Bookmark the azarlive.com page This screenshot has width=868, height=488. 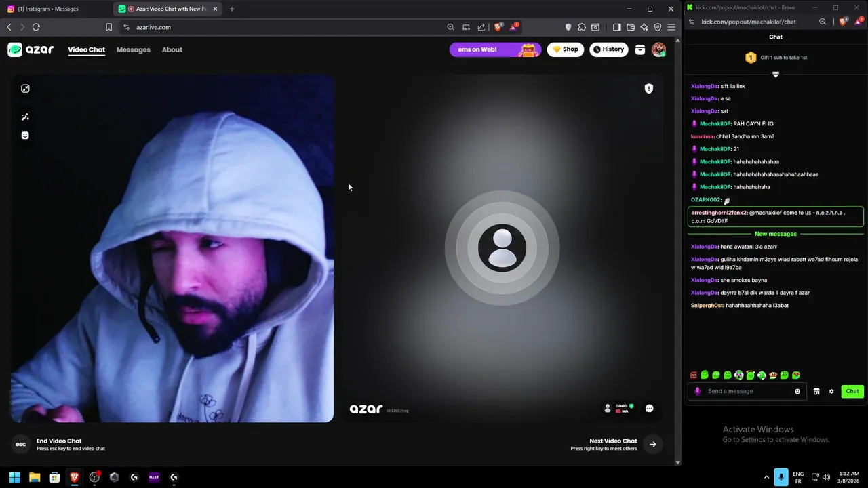coord(108,27)
